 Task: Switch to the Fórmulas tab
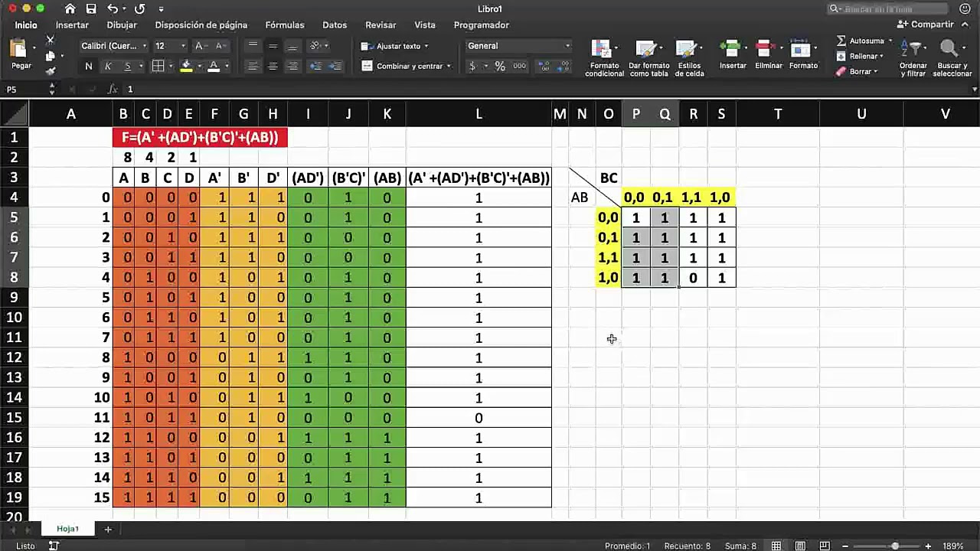click(x=285, y=25)
